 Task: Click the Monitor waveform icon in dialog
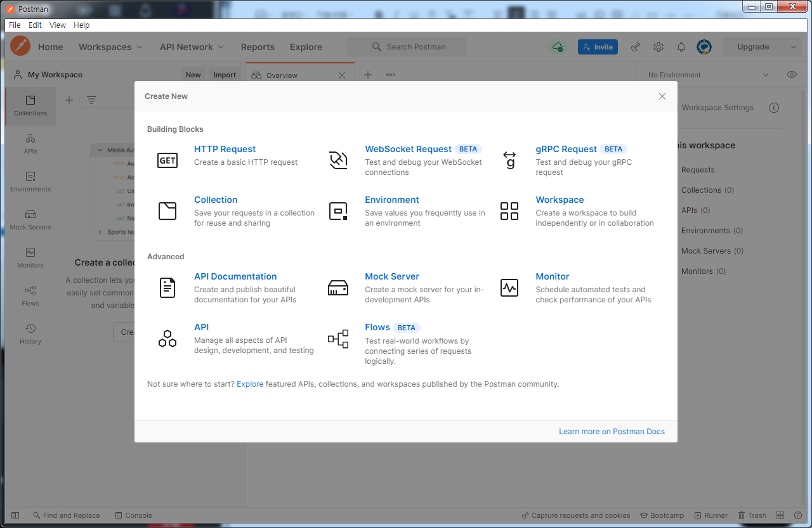[x=509, y=288]
